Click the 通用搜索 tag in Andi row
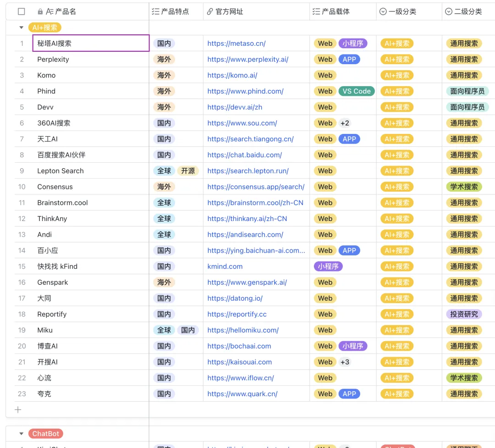This screenshot has height=448, width=495. tap(464, 234)
